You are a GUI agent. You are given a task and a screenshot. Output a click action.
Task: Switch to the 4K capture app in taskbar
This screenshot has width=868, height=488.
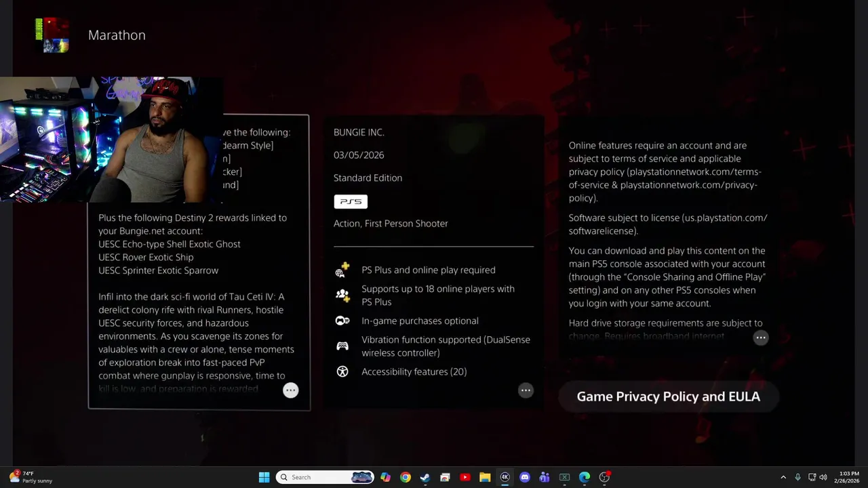tap(505, 477)
